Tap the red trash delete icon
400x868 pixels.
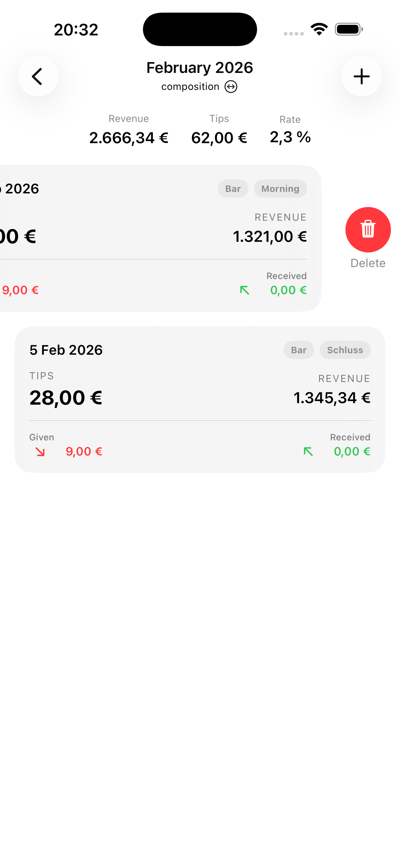(368, 229)
